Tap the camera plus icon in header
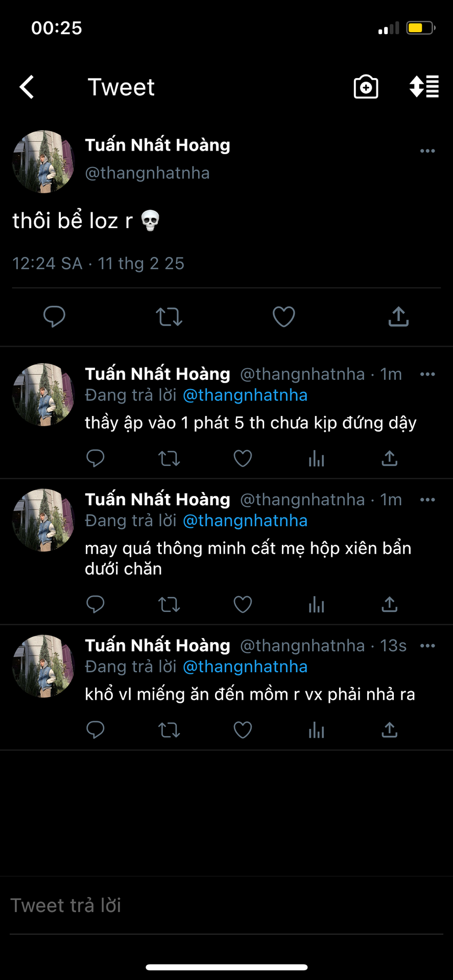Image resolution: width=453 pixels, height=980 pixels. (x=366, y=87)
